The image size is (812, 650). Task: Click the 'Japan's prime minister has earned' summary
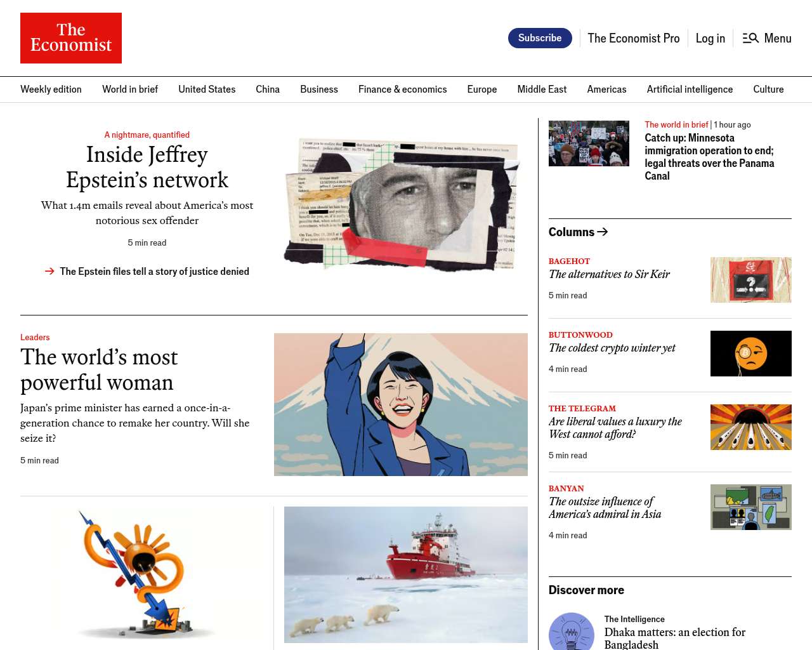tap(135, 423)
